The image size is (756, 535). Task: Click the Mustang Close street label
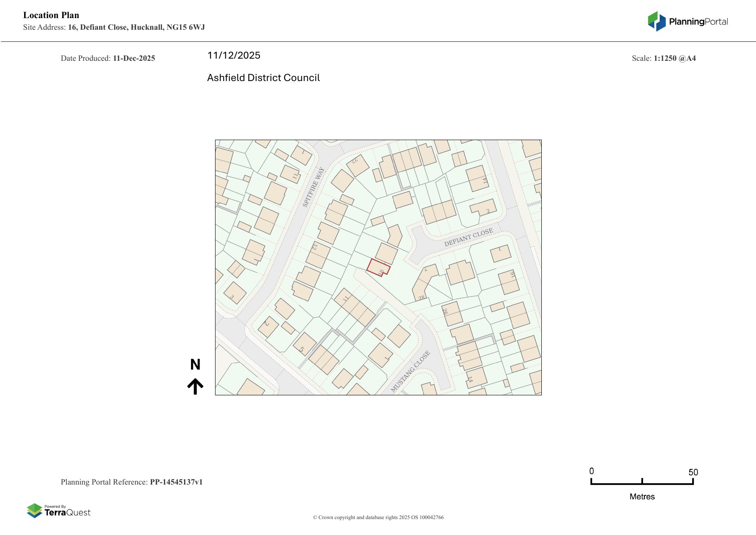(x=410, y=372)
